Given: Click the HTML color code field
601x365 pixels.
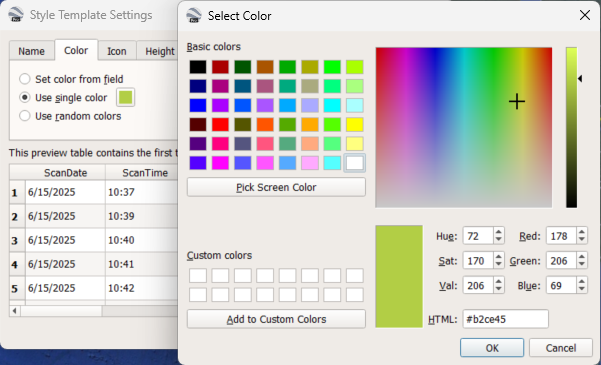Looking at the screenshot, I should point(506,319).
